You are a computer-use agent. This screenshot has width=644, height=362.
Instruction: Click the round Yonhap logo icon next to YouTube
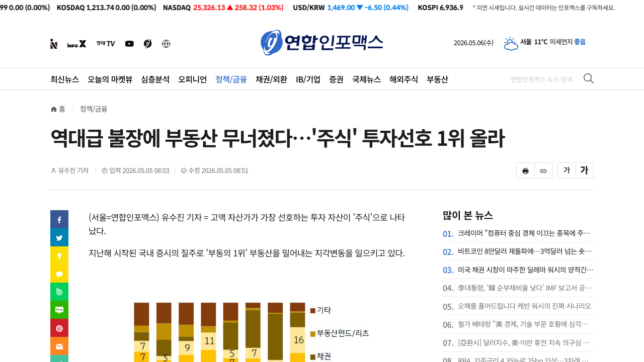coord(147,44)
